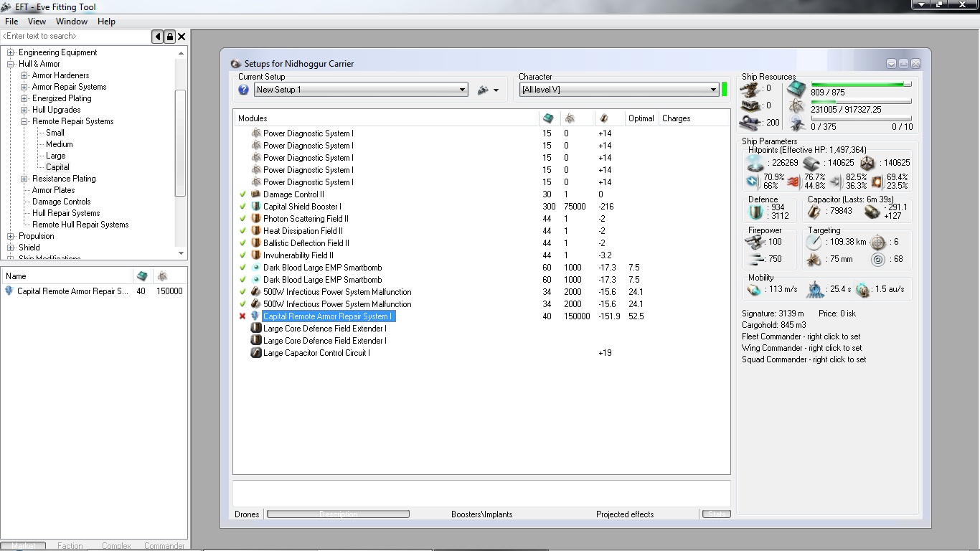Activate Capital Remote Armor Repair System via red X

[242, 316]
